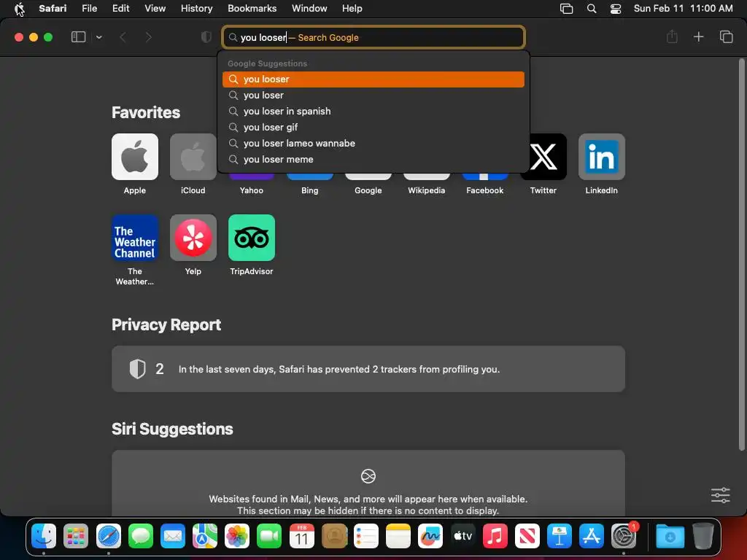Open the File menu
Viewport: 747px width, 560px height.
89,9
